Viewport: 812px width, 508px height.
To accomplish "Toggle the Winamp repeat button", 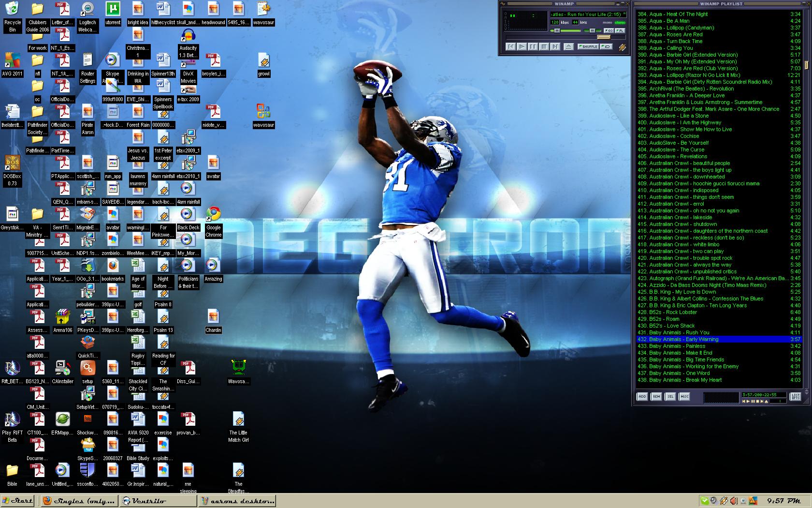I will (607, 47).
